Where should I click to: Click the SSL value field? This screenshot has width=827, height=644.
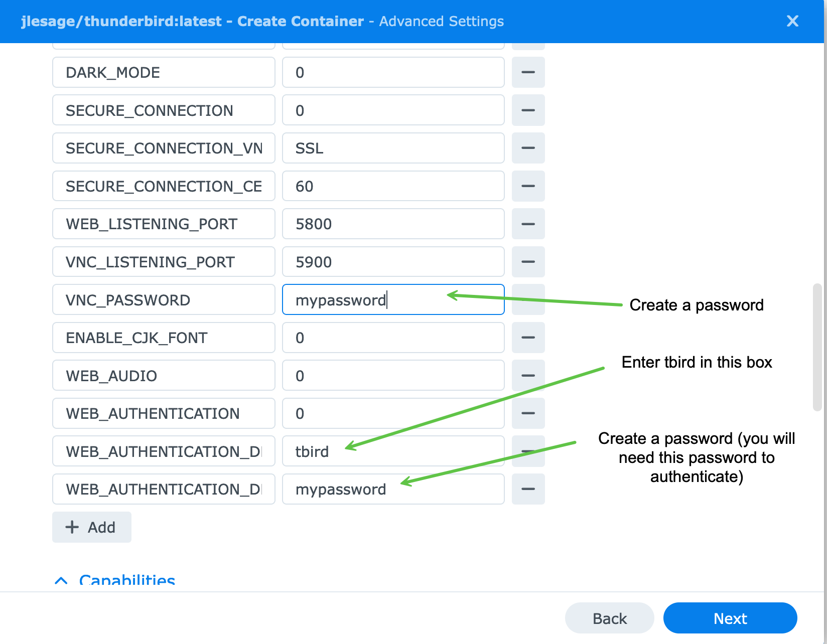tap(393, 148)
